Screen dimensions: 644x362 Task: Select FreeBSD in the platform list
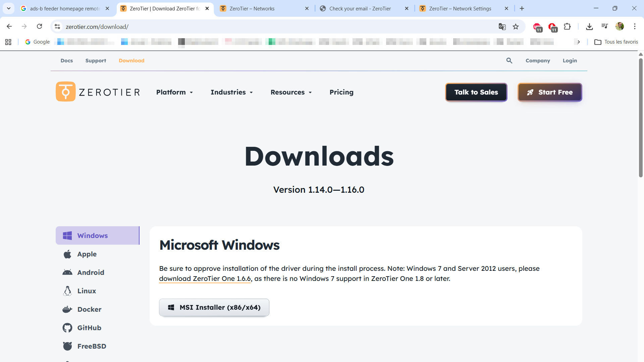pyautogui.click(x=97, y=346)
